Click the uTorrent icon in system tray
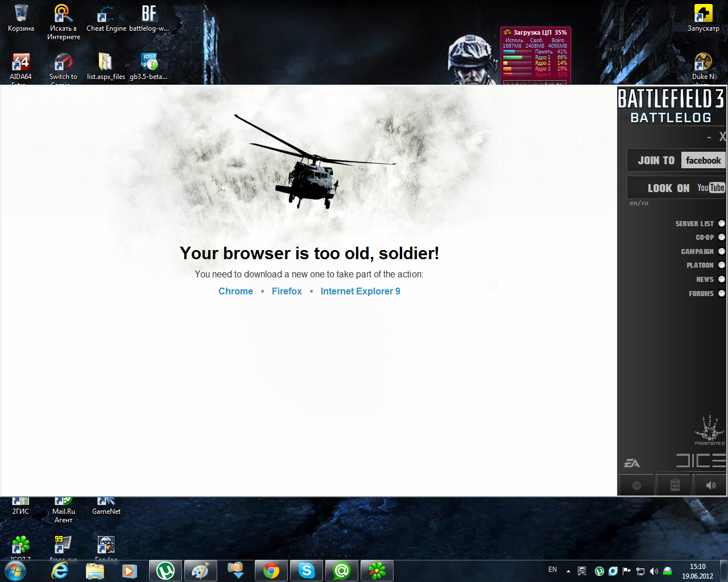The width and height of the screenshot is (728, 582). [599, 571]
